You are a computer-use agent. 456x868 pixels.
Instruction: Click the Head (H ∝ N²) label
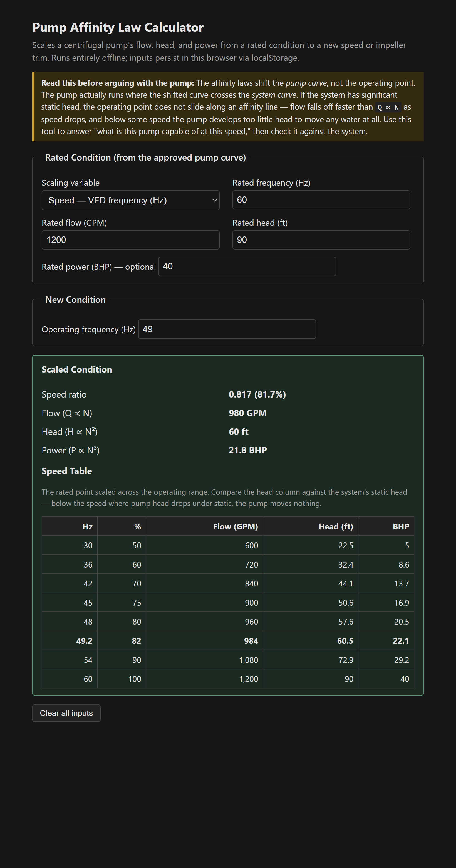(x=70, y=432)
